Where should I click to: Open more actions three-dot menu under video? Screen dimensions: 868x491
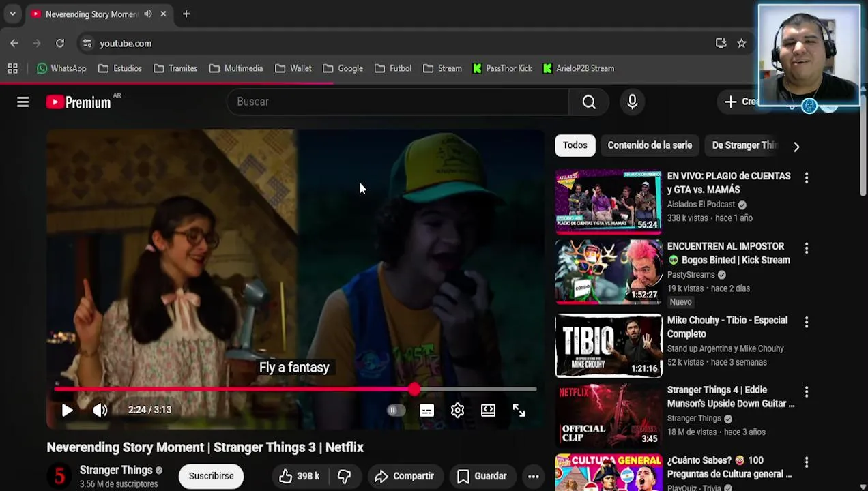[x=534, y=476]
